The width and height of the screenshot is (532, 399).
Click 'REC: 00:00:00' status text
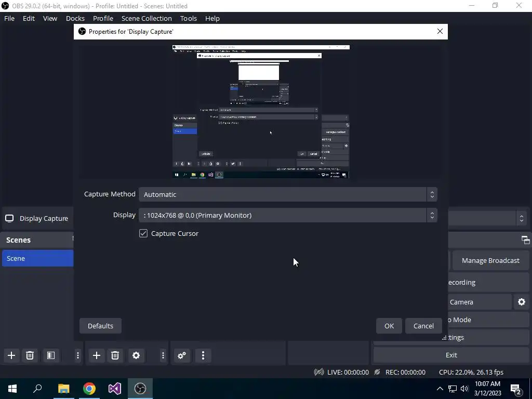click(405, 372)
